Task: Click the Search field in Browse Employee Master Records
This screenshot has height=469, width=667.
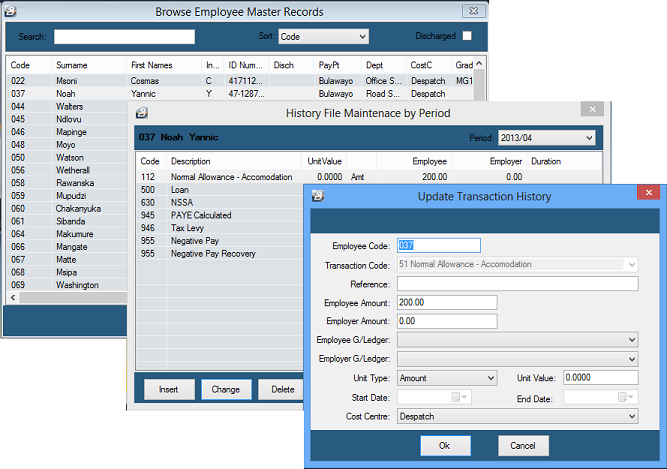Action: [x=124, y=37]
